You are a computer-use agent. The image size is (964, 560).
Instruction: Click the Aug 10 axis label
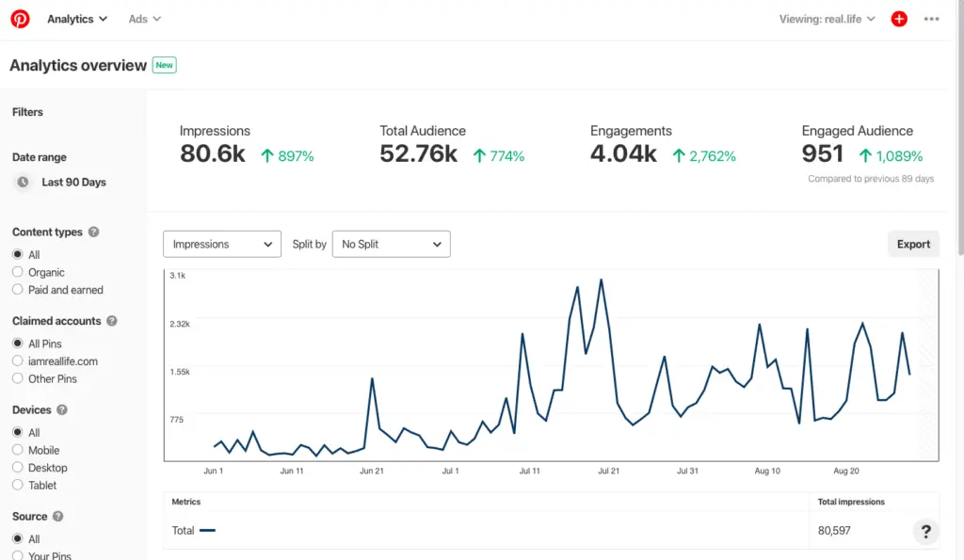(x=767, y=471)
